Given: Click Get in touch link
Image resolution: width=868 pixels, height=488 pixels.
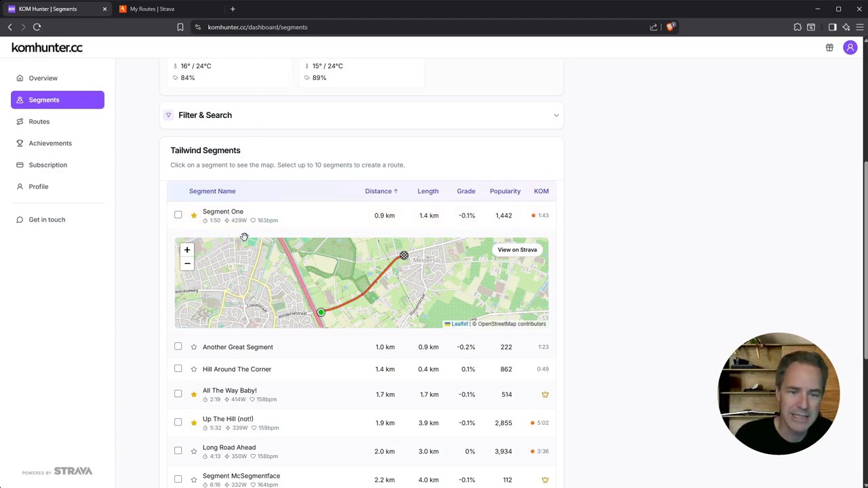Looking at the screenshot, I should click(x=58, y=220).
